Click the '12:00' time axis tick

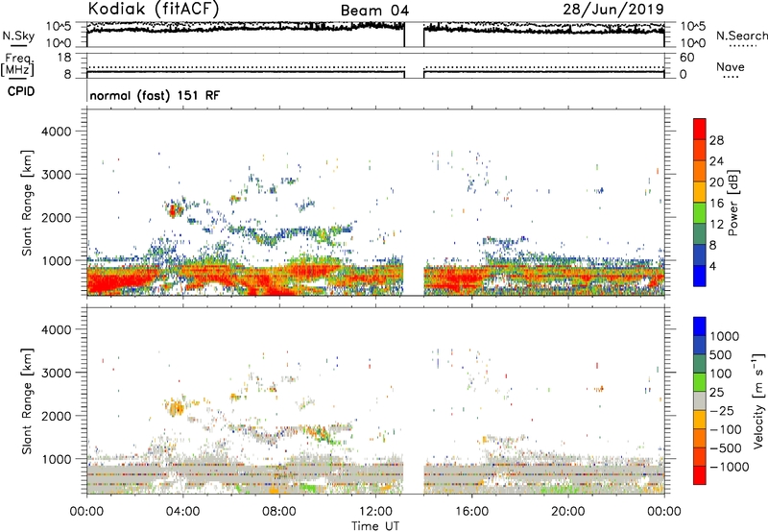(375, 512)
